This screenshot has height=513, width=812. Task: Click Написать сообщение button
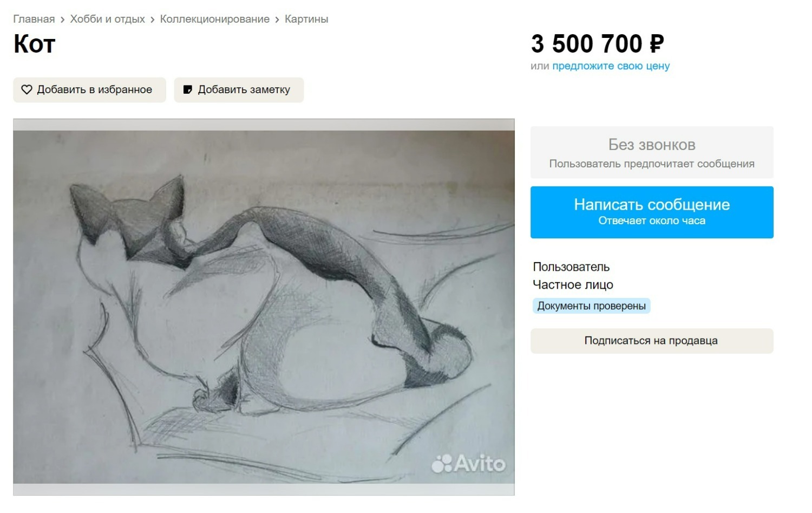click(652, 212)
